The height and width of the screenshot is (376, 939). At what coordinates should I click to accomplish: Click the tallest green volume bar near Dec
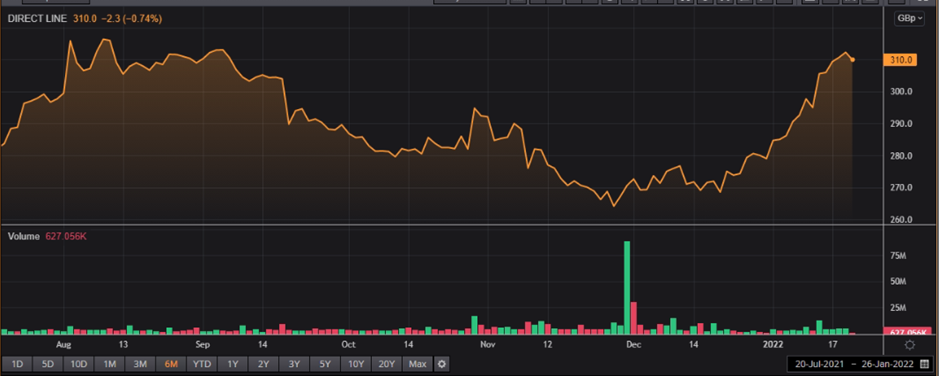coord(627,287)
